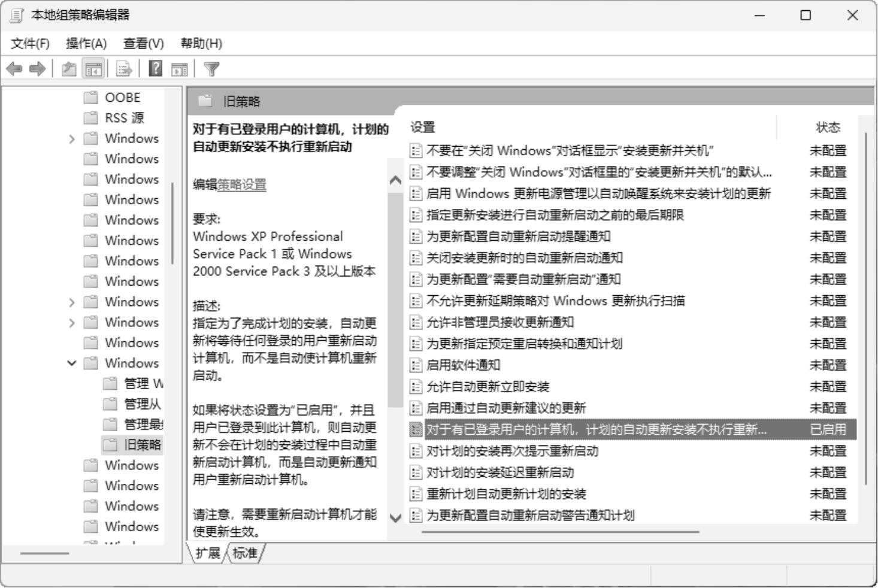
Task: Switch to the 标准 tab
Action: [x=245, y=553]
